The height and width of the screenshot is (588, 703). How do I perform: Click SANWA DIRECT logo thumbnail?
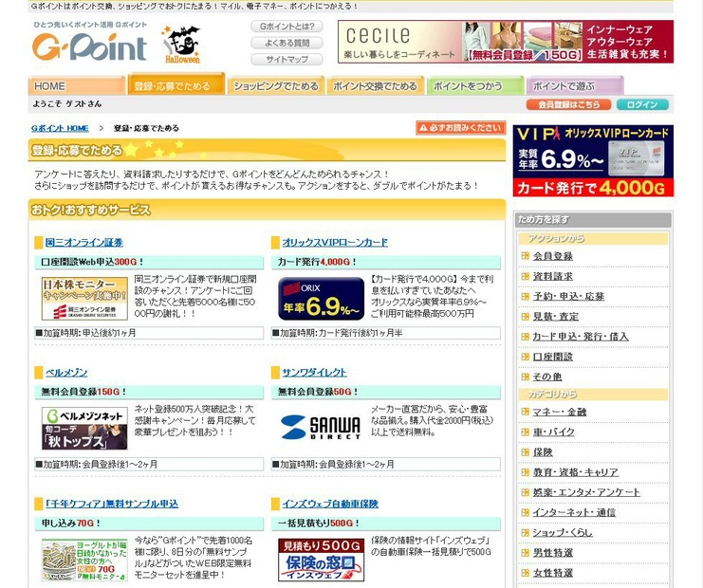321,427
